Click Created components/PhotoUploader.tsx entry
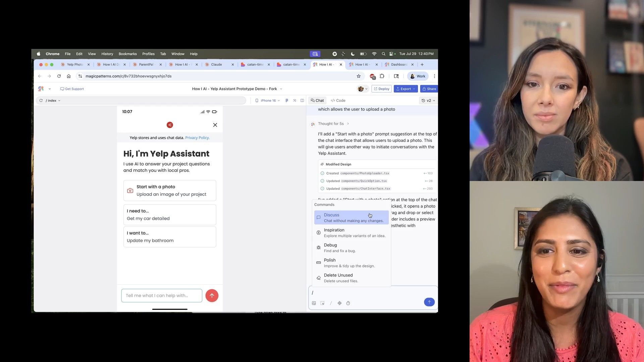This screenshot has height=362, width=644. point(377,173)
